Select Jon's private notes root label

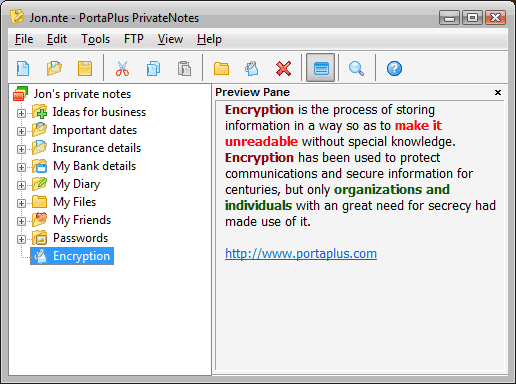point(82,94)
